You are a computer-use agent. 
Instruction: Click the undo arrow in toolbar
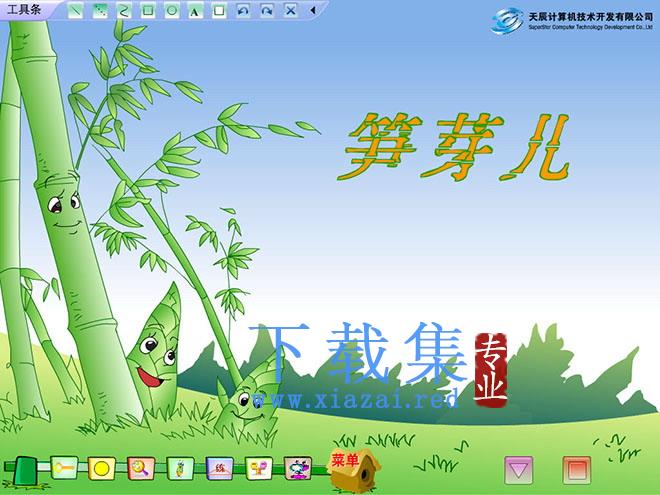[242, 11]
